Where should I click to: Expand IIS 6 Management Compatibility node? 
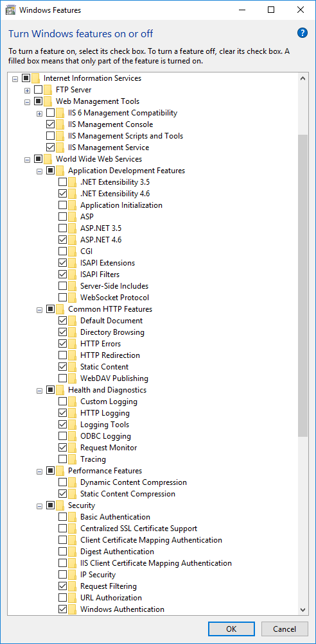(40, 113)
